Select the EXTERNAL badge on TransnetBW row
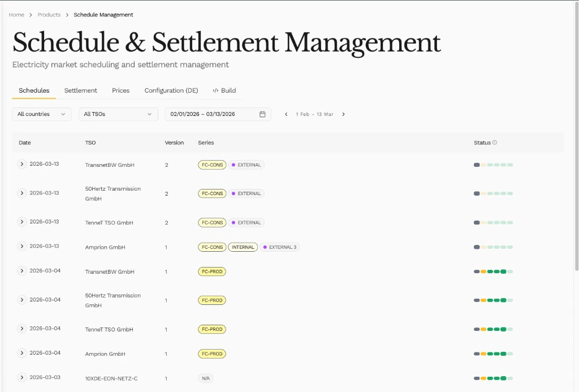Screen dimensions: 579x392 click(247, 165)
